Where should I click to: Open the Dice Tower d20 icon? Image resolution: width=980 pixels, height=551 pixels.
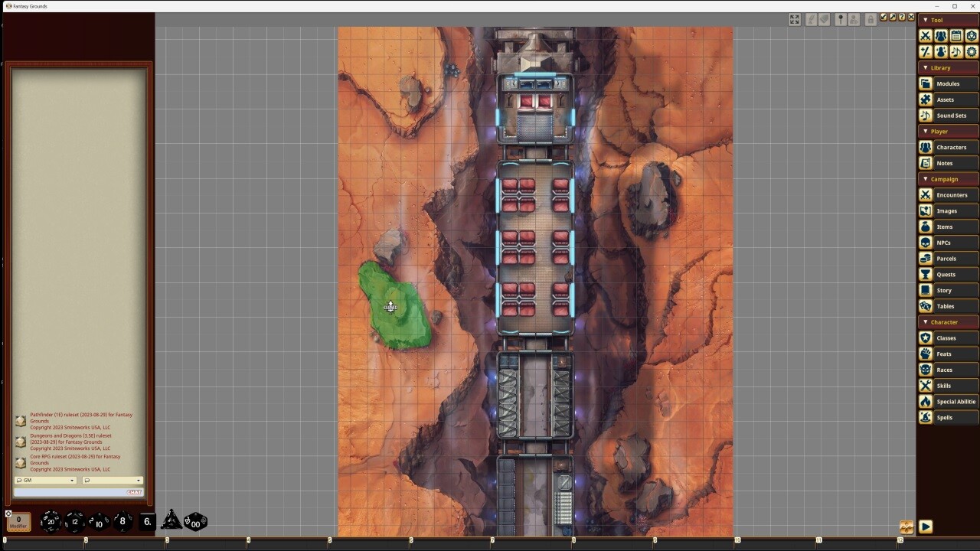point(971,36)
